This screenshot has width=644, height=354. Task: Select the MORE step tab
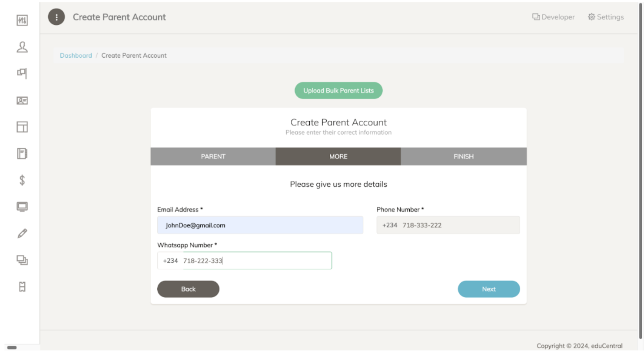tap(338, 156)
